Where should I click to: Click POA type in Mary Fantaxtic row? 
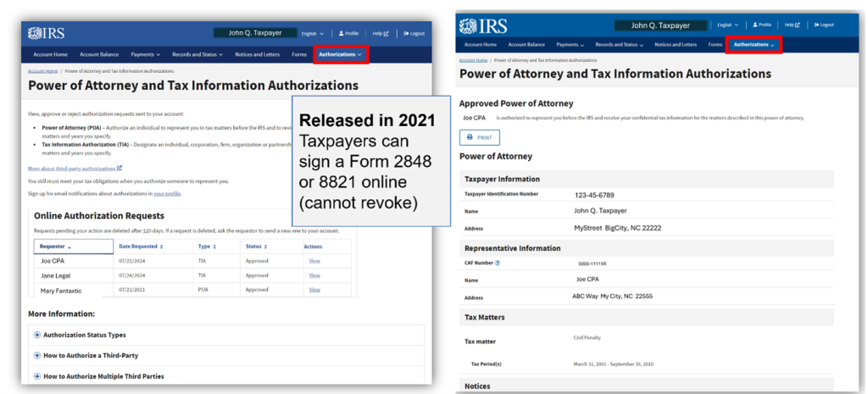(x=203, y=290)
